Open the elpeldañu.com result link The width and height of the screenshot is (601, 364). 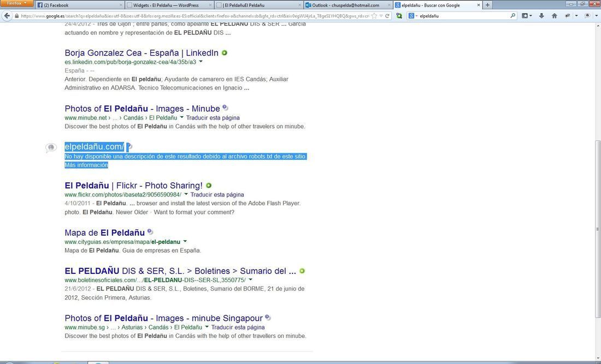click(x=95, y=147)
